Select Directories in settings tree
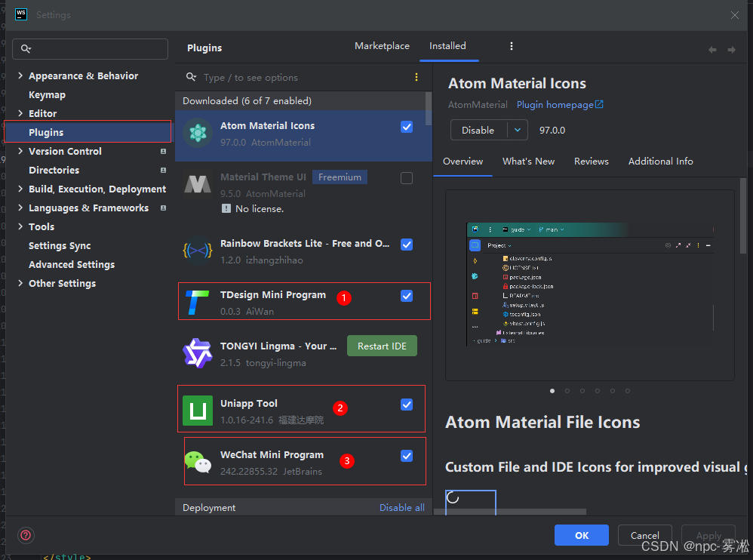Image resolution: width=753 pixels, height=560 pixels. coord(54,170)
